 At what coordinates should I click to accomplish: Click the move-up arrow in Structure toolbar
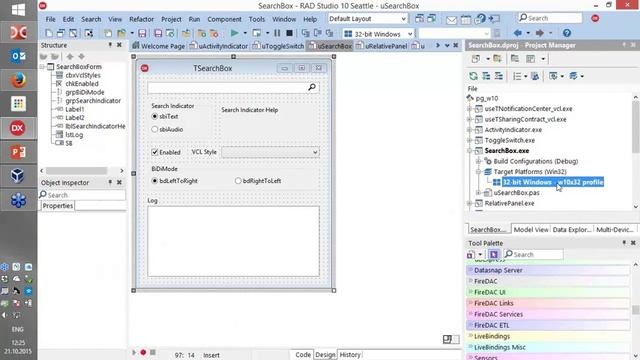[70, 56]
